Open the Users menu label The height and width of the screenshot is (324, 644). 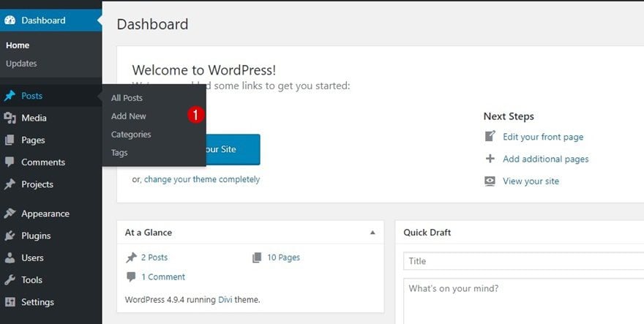click(32, 258)
